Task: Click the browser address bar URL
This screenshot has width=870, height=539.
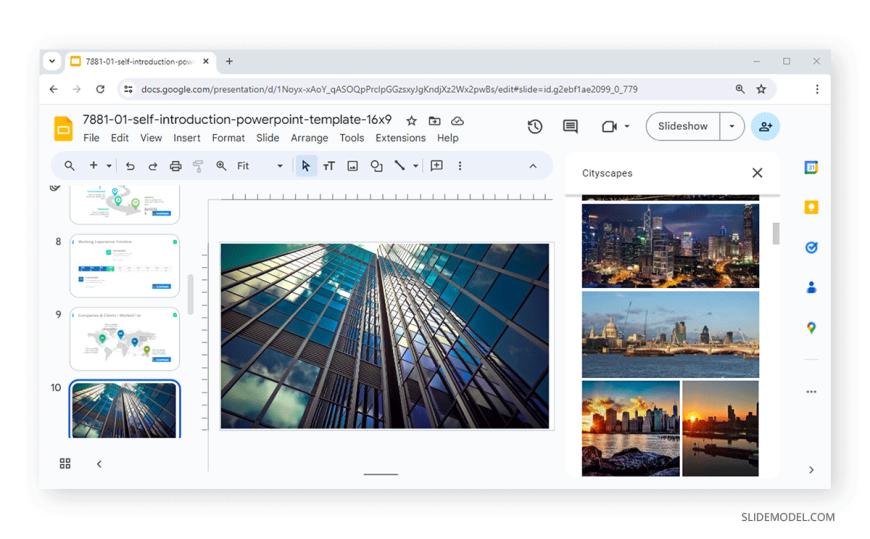Action: click(390, 89)
